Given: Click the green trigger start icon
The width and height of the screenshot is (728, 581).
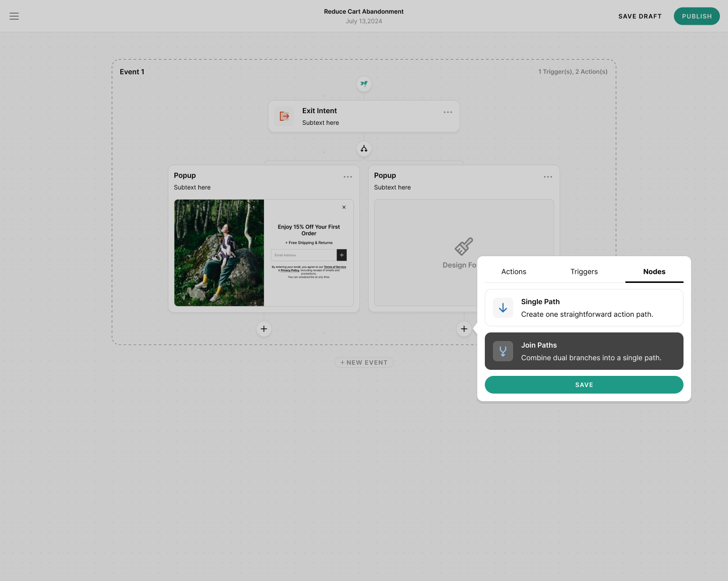Looking at the screenshot, I should [364, 84].
